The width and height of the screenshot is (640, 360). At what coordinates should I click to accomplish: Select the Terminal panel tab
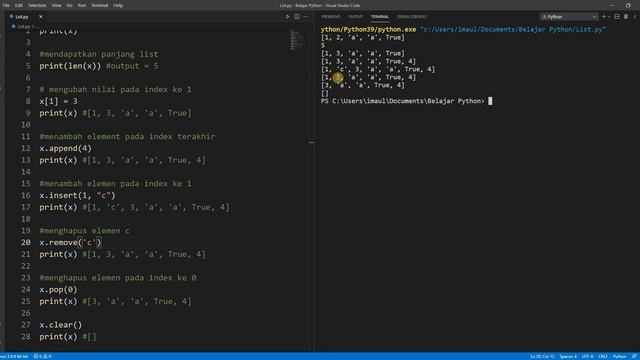pyautogui.click(x=380, y=17)
